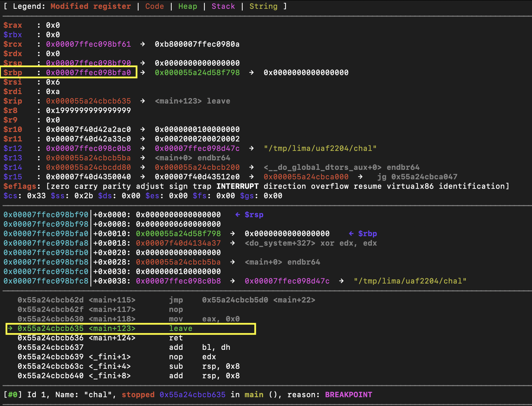Screen dimensions: 532x406
Task: Click stack entry 0x000055a24cbcb5ba at +0x0028
Action: (x=178, y=262)
